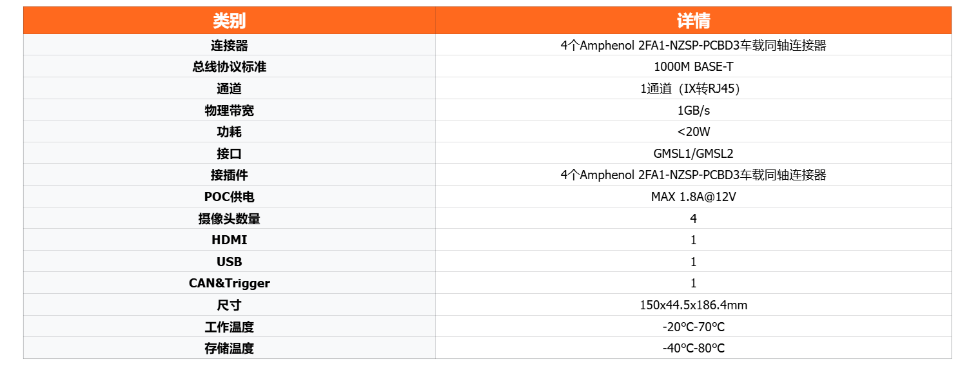
Task: Click the <20W value cell
Action: 693,132
